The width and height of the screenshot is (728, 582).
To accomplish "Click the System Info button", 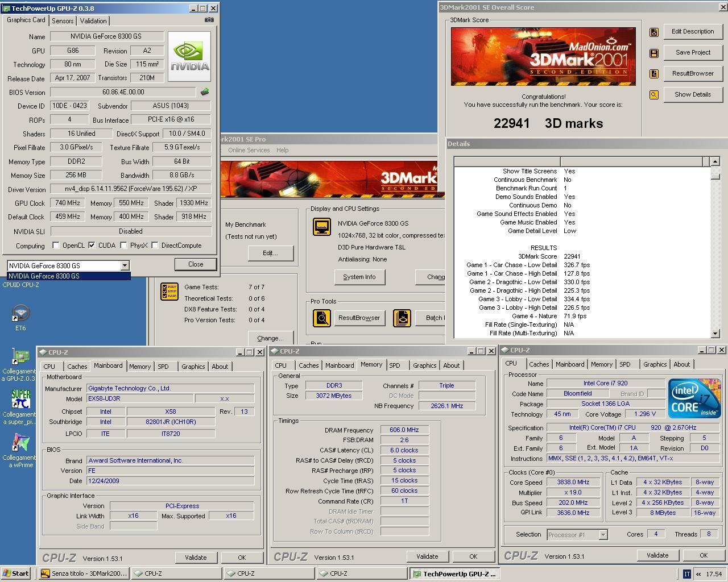I will (359, 277).
